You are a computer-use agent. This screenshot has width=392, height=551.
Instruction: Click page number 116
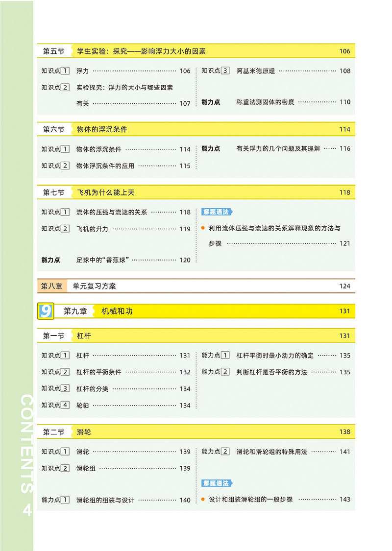coord(345,148)
